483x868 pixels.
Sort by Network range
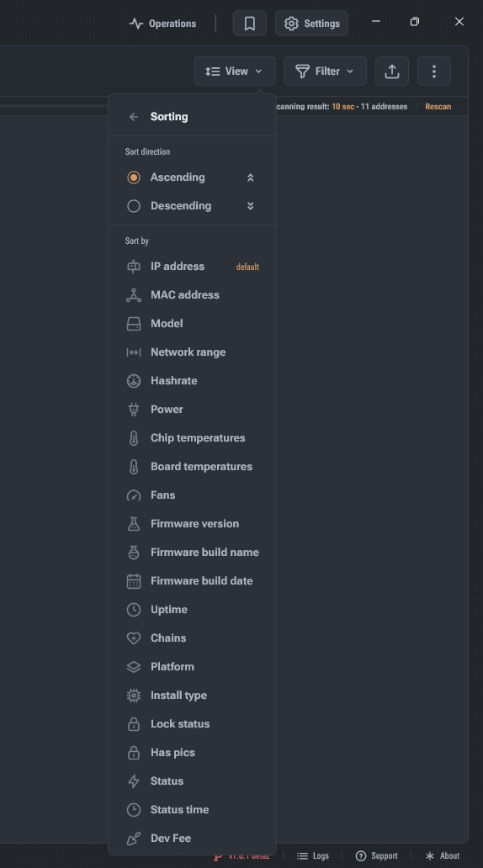192,352
